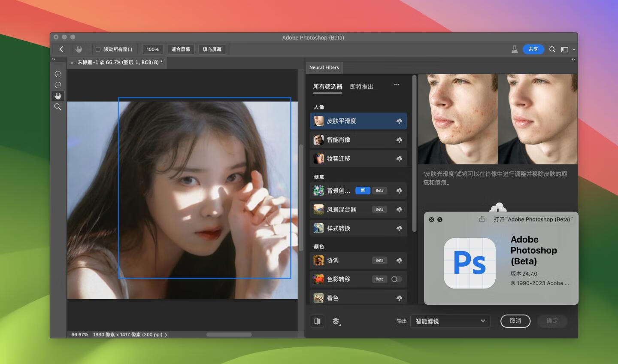The height and width of the screenshot is (364, 618).
Task: Click the blue 共享 share button
Action: [x=533, y=49]
